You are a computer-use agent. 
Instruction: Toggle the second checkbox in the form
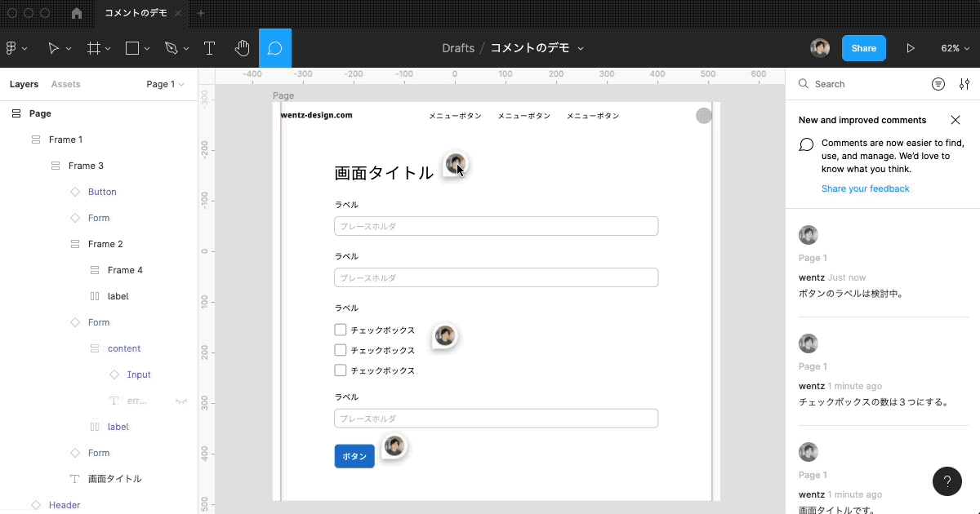(341, 350)
